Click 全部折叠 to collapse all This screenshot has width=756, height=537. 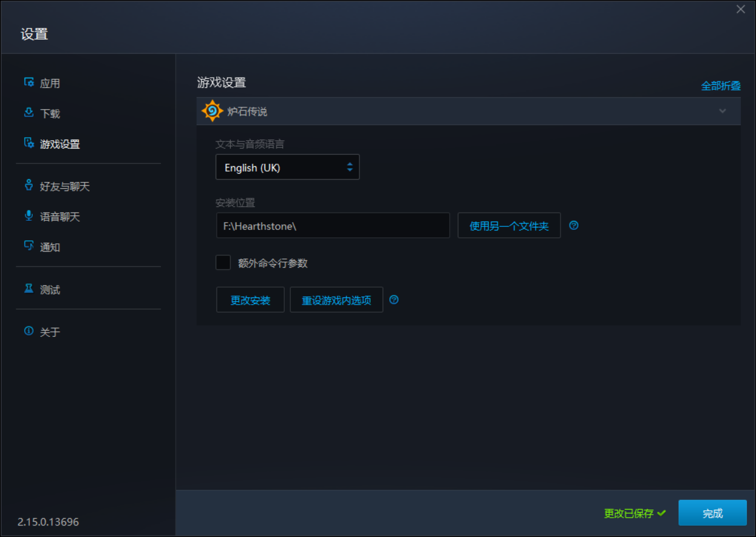pyautogui.click(x=721, y=86)
